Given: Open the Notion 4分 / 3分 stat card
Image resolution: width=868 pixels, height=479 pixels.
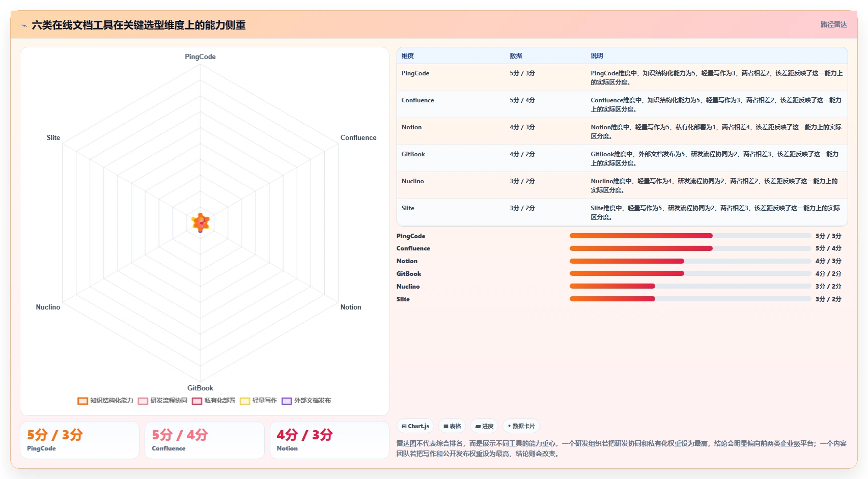Looking at the screenshot, I should point(329,440).
